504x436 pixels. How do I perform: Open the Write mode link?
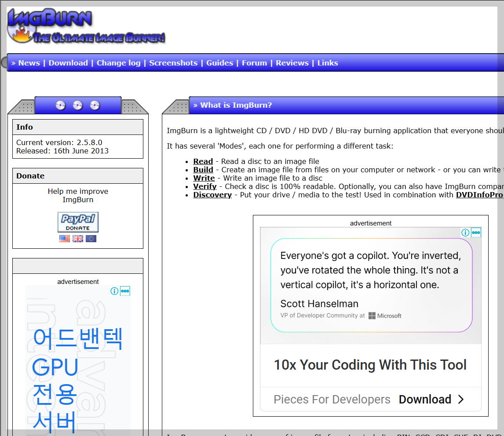204,178
